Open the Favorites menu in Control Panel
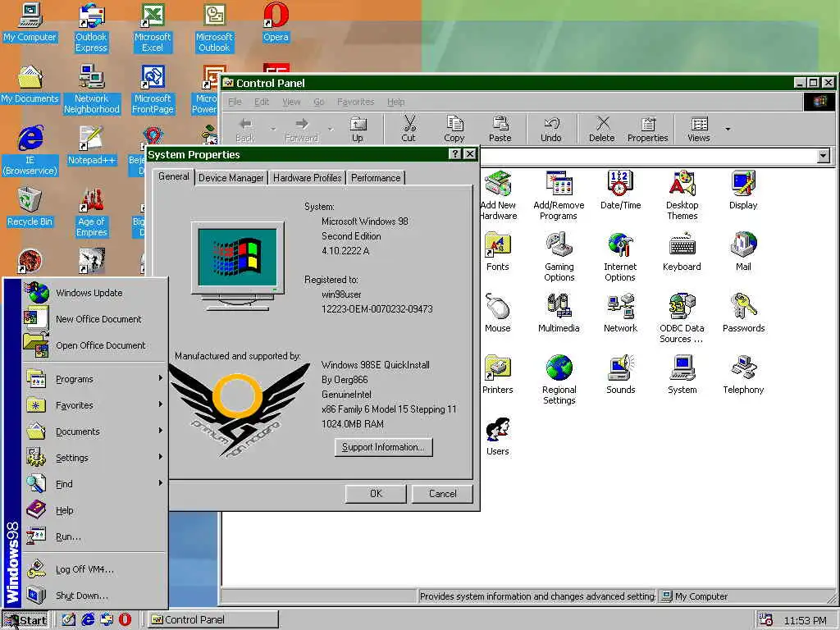Screen dimensions: 840x630 [x=355, y=102]
